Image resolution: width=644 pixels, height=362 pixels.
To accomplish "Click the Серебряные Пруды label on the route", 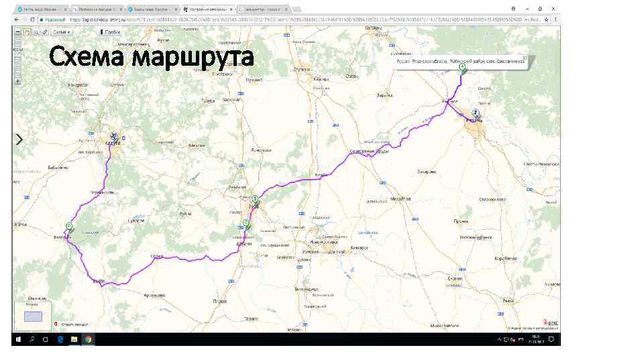I will [369, 152].
